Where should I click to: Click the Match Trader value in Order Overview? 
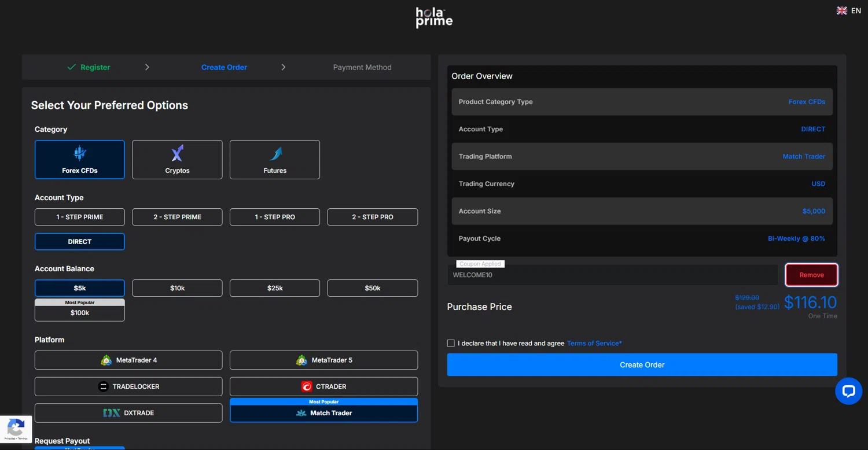[804, 157]
